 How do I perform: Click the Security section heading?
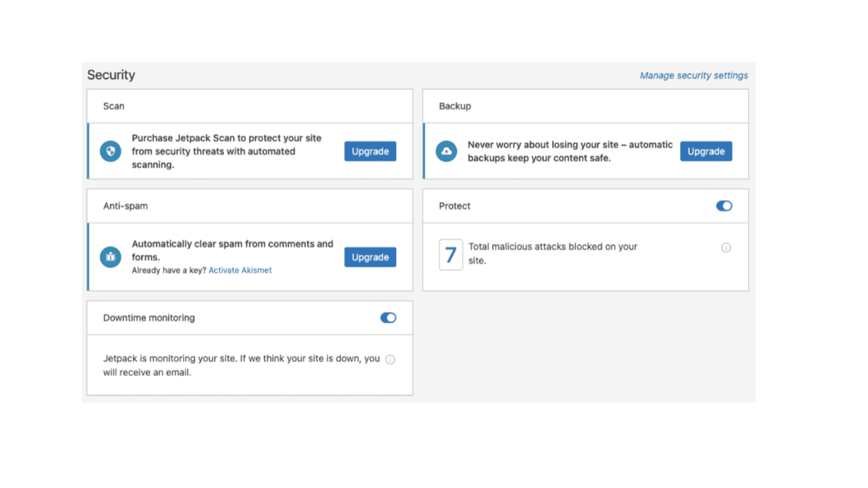(x=111, y=75)
